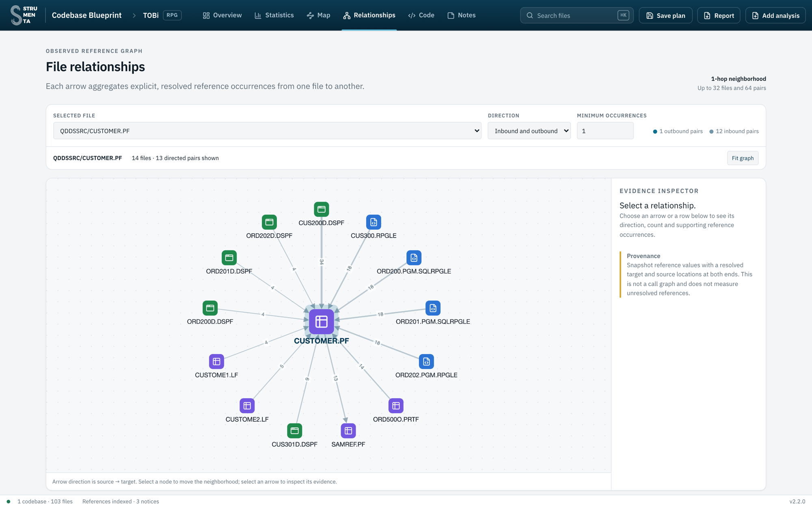812x508 pixels.
Task: Select the SAMREF.PF node icon
Action: [x=348, y=431]
